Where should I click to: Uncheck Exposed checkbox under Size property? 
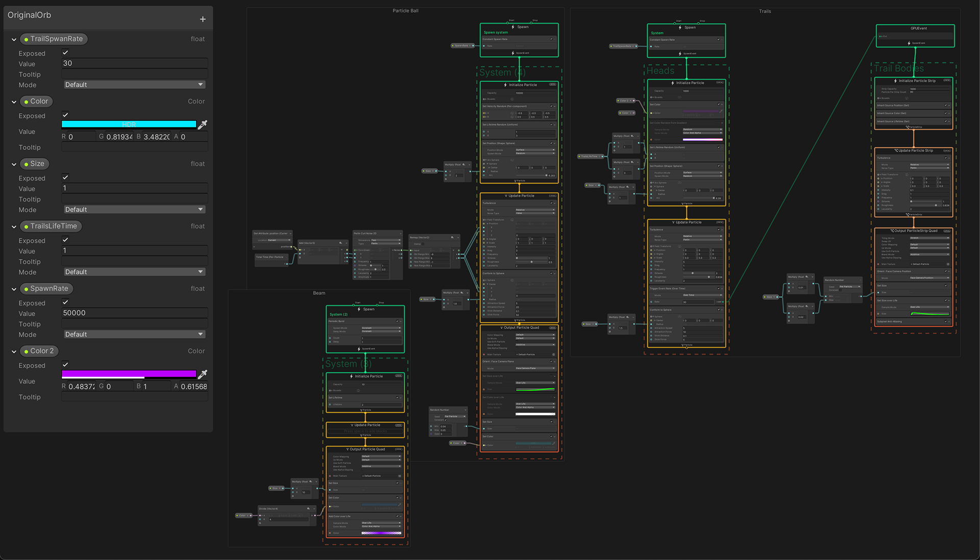point(65,177)
